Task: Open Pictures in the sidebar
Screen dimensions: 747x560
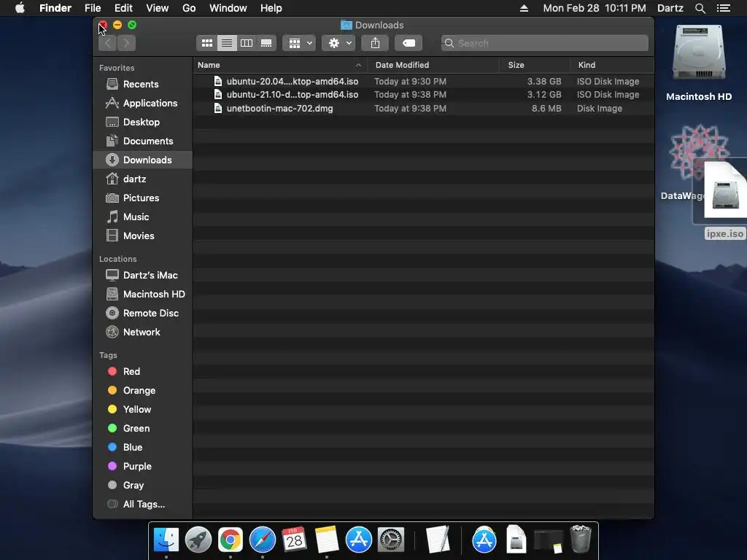Action: (x=141, y=198)
